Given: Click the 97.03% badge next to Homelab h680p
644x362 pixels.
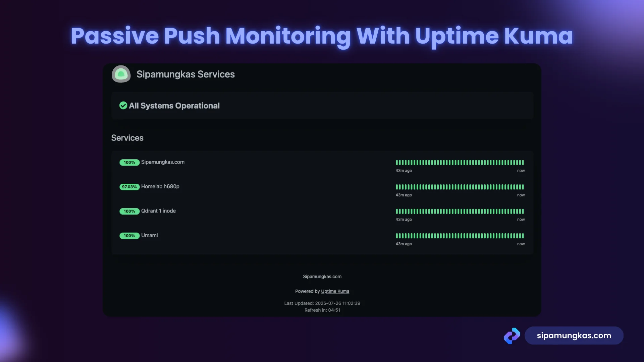Looking at the screenshot, I should (x=129, y=187).
